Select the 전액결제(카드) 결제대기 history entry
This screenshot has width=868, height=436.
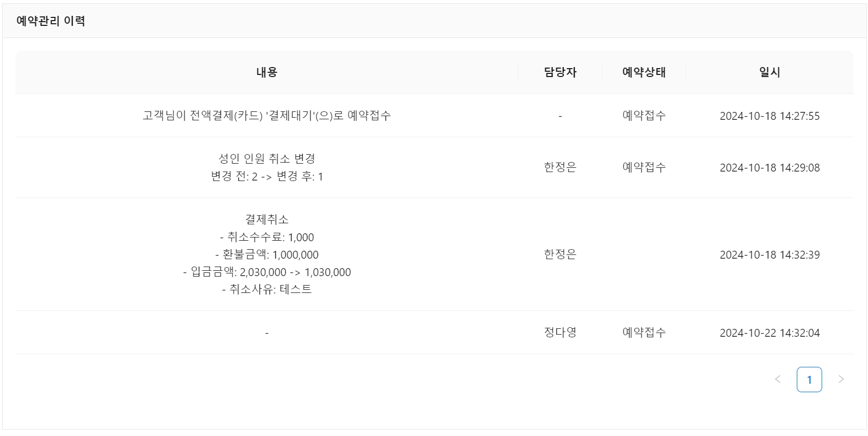(x=266, y=116)
